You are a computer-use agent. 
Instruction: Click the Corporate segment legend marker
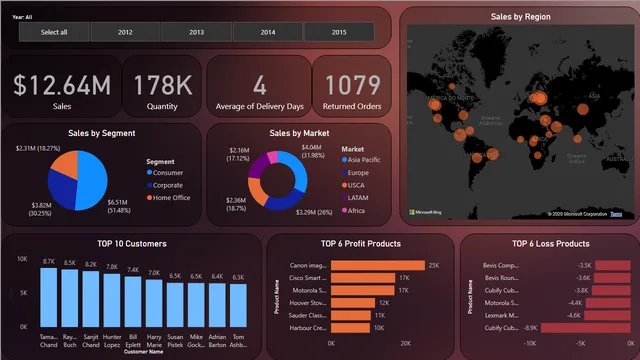[x=149, y=185]
